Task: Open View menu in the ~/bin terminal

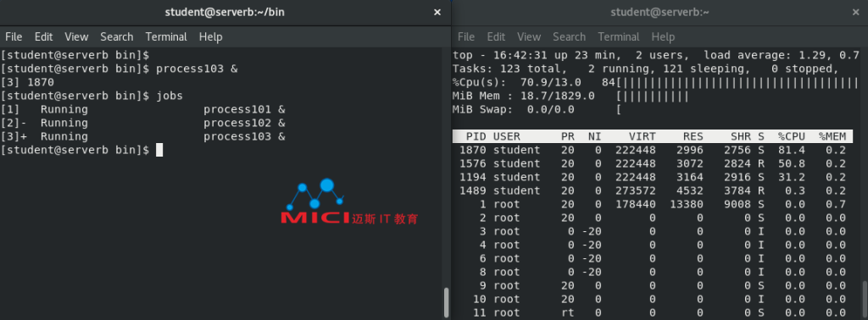Action: 76,37
